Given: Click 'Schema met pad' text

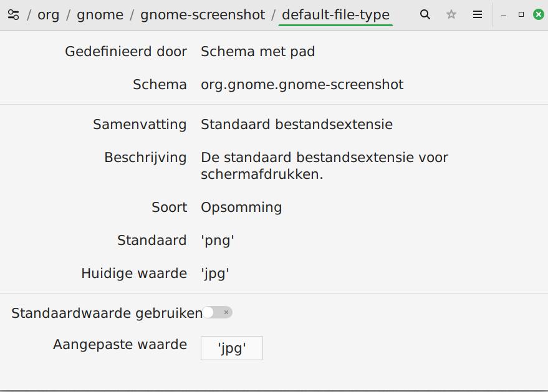Looking at the screenshot, I should coord(257,52).
